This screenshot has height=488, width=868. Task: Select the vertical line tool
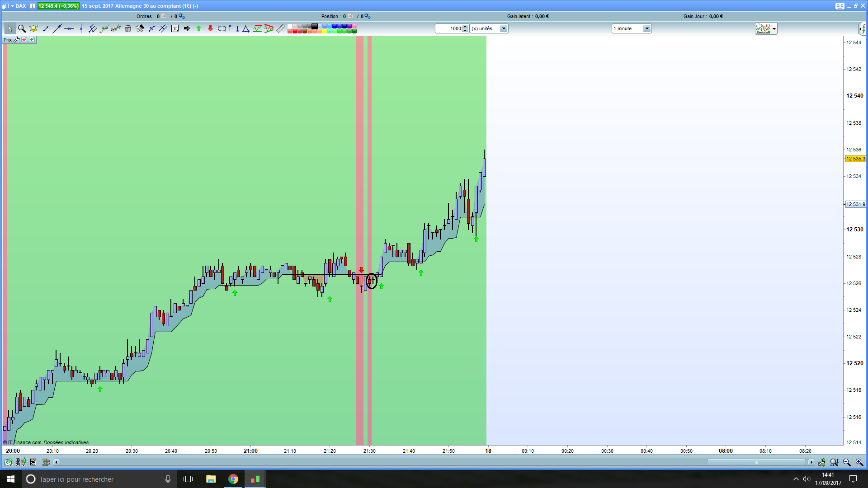coord(81,28)
